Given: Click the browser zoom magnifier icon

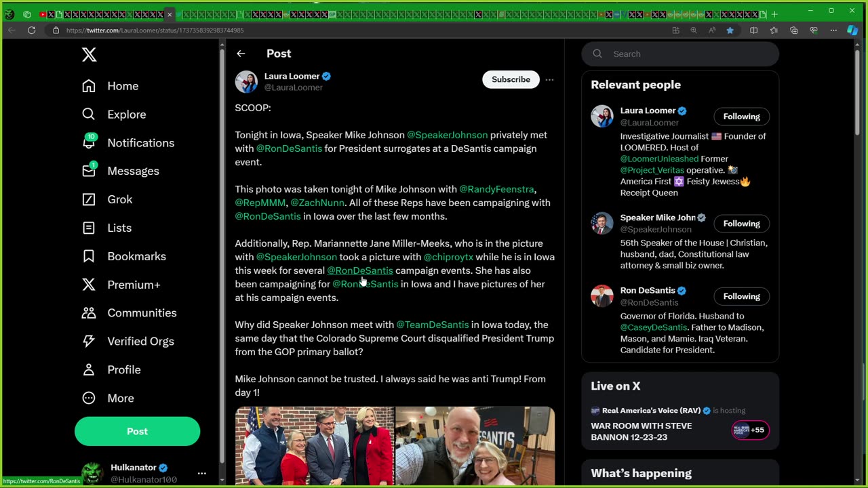Looking at the screenshot, I should coord(694,30).
